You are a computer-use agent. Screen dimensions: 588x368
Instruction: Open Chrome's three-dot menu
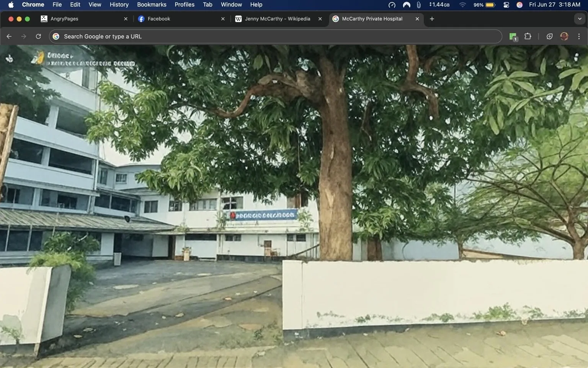pyautogui.click(x=579, y=36)
